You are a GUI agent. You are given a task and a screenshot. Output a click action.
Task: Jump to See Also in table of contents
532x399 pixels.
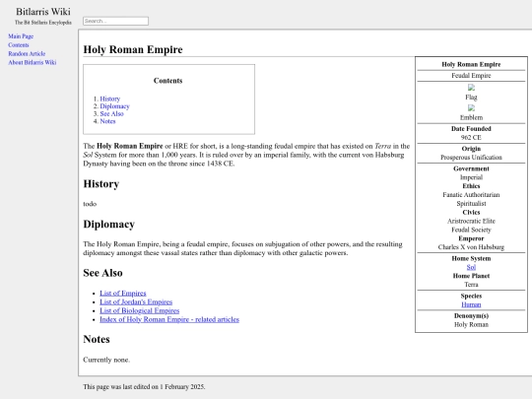111,113
